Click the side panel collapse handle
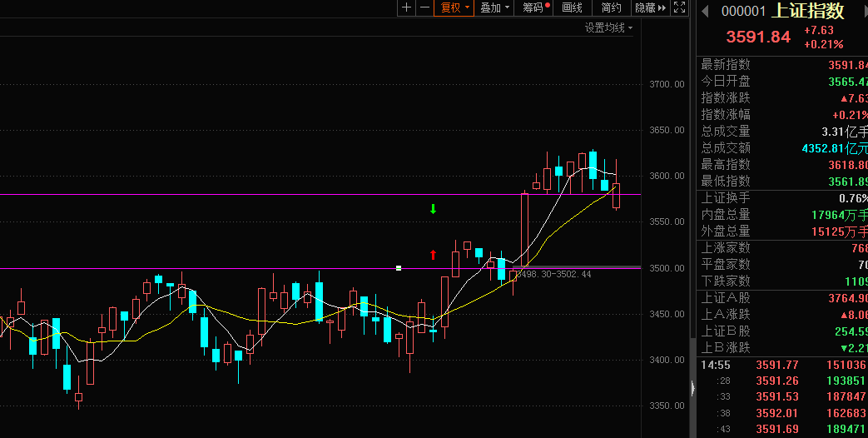 click(x=692, y=387)
